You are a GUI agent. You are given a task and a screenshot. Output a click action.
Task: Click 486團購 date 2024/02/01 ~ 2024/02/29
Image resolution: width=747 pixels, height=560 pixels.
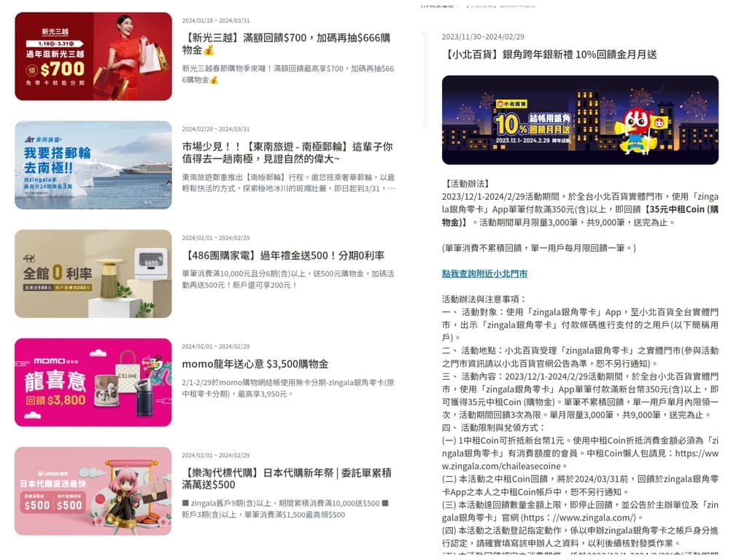pyautogui.click(x=216, y=238)
